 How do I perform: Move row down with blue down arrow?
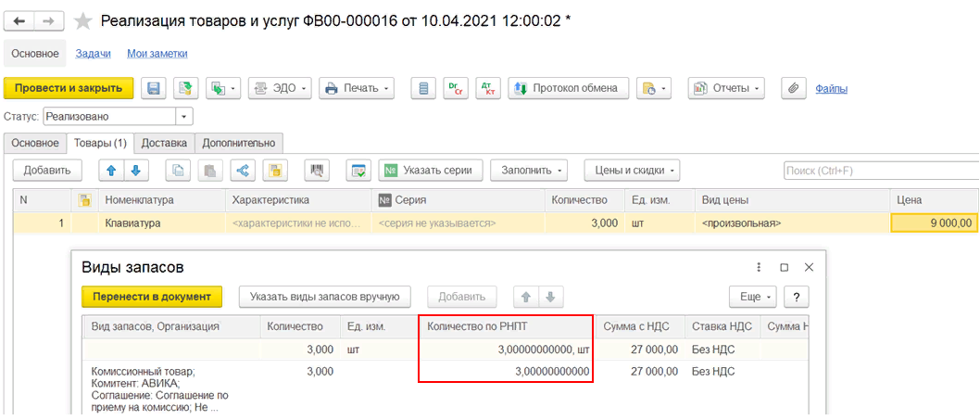(134, 171)
